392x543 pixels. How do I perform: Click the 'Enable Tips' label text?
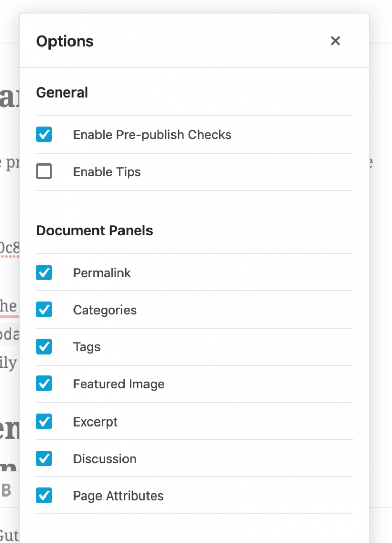pos(107,172)
